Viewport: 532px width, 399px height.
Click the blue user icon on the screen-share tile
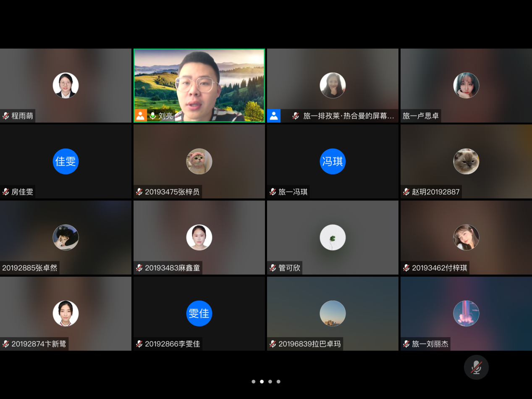point(274,115)
